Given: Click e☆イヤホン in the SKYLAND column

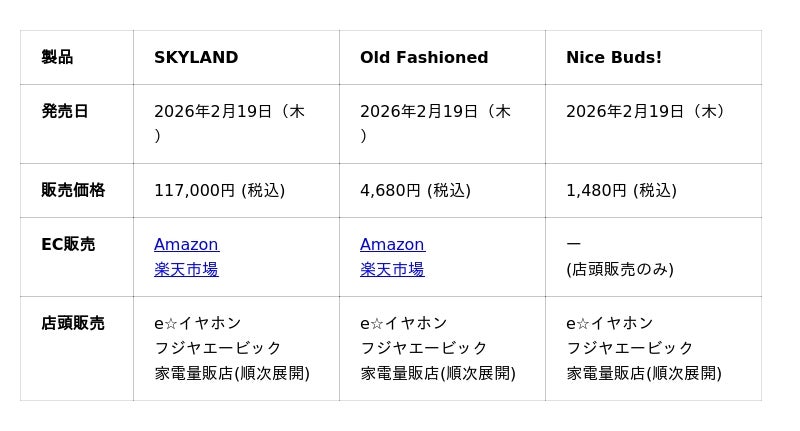Looking at the screenshot, I should [198, 324].
